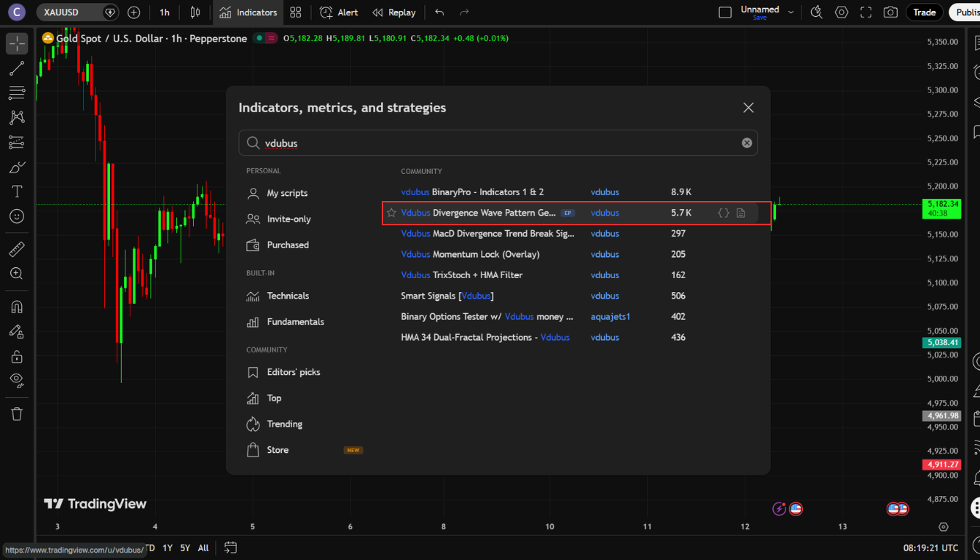Viewport: 980px width, 560px height.
Task: Open the layout grid templates icon
Action: [x=295, y=12]
